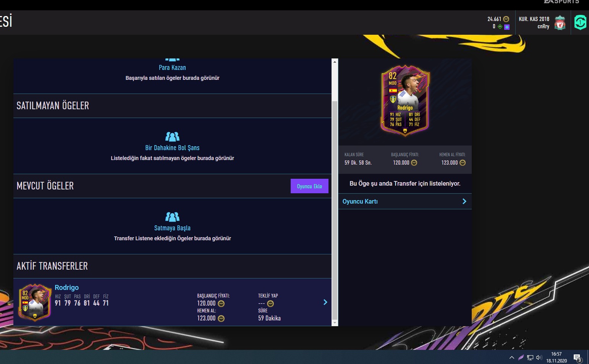Click the purple plus icon to add FIFA points
Viewport: 589px width, 364px height.
pos(507,27)
